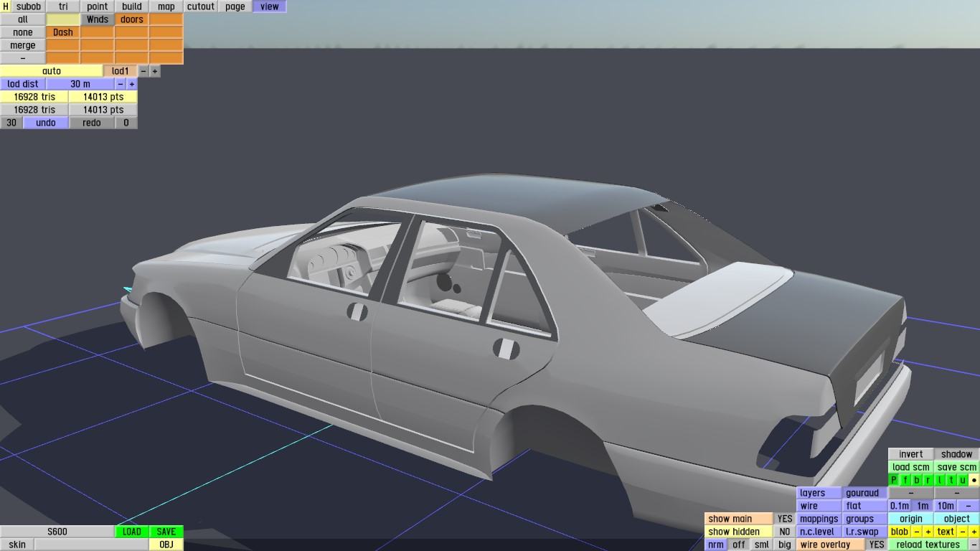Select the Dash subobject
The width and height of the screenshot is (980, 551).
pyautogui.click(x=63, y=32)
